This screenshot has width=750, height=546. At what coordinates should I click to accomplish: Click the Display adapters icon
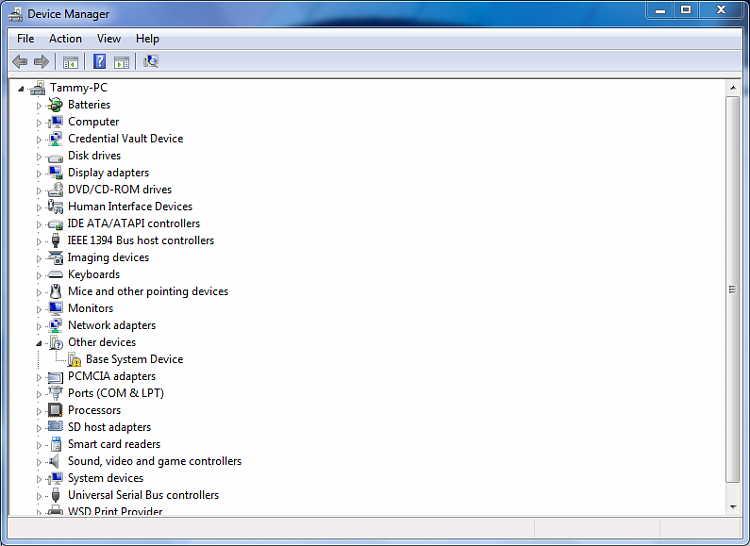[x=55, y=173]
